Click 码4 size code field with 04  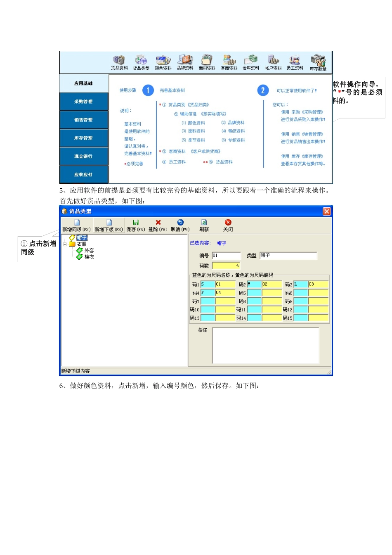225,293
